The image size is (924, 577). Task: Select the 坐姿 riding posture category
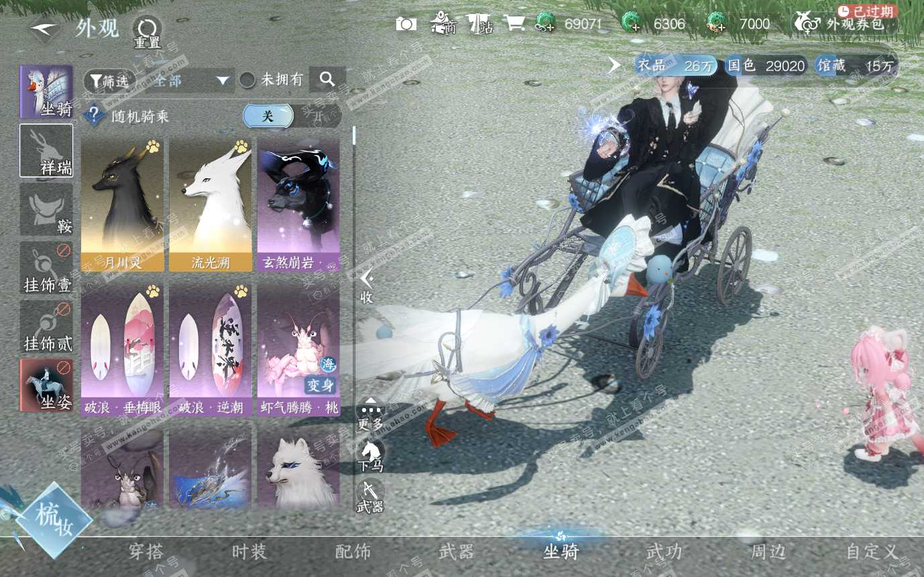pos(46,385)
